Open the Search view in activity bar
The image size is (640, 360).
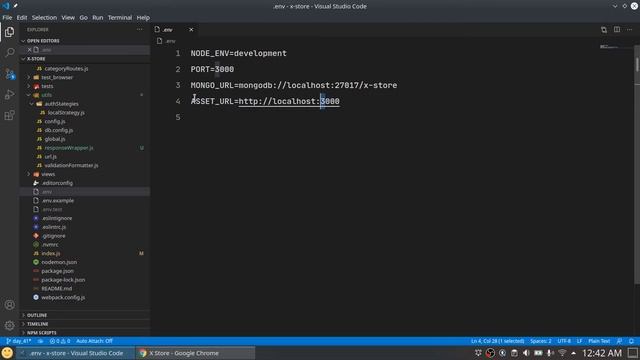[x=9, y=53]
